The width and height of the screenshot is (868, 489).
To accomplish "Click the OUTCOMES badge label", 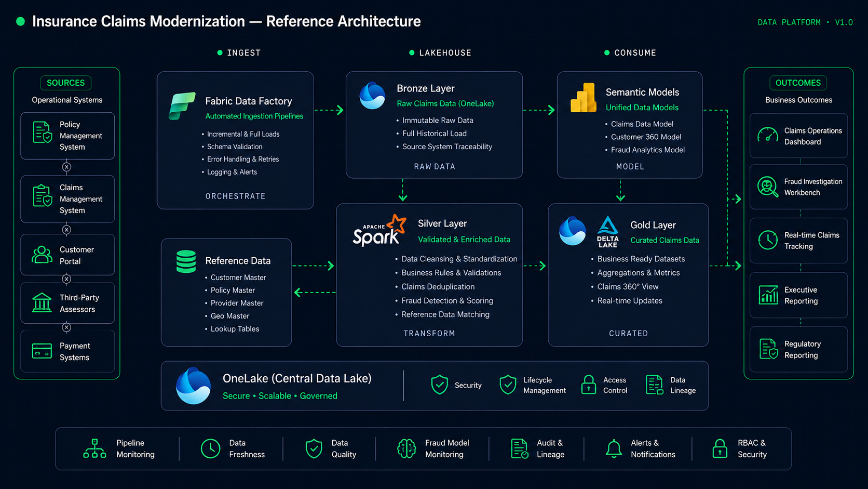I will (x=798, y=83).
